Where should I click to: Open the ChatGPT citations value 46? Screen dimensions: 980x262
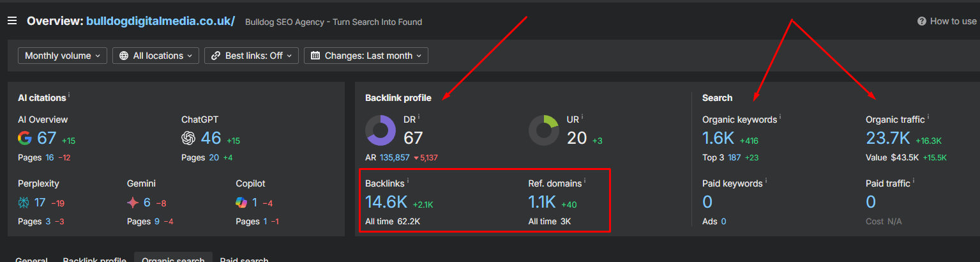coord(211,138)
